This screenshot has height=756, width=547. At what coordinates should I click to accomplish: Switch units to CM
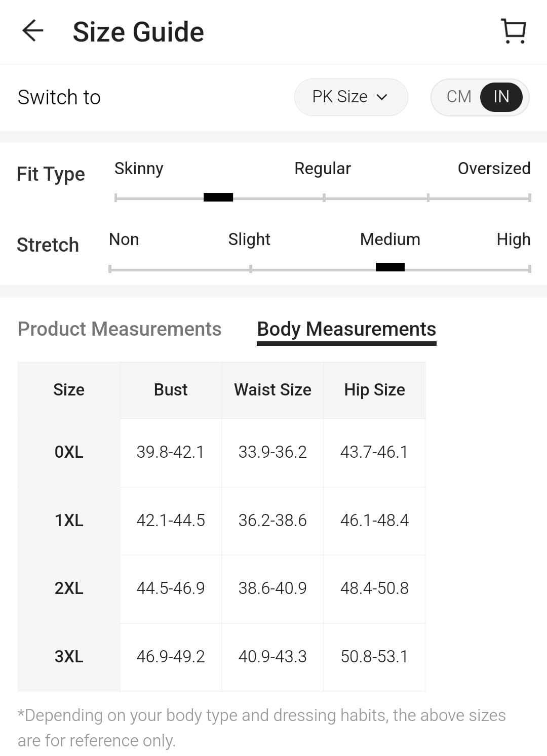point(458,97)
